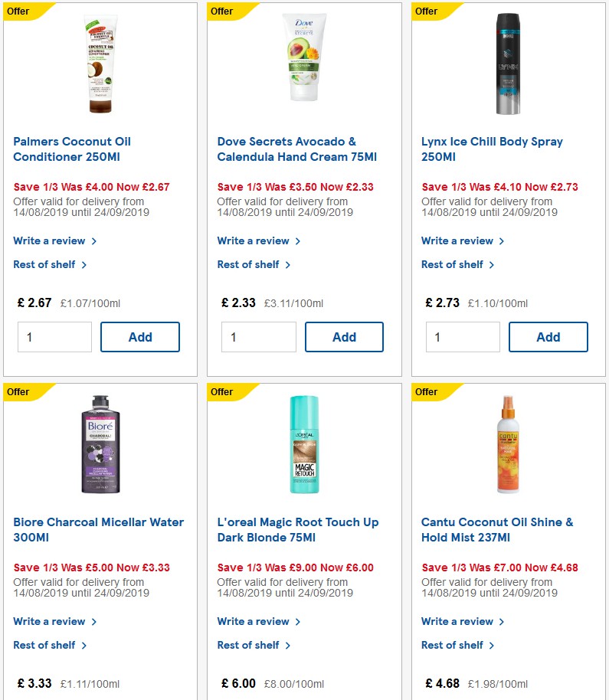Click the Cantu Coconut Oil mist image
609x700 pixels.
click(508, 443)
